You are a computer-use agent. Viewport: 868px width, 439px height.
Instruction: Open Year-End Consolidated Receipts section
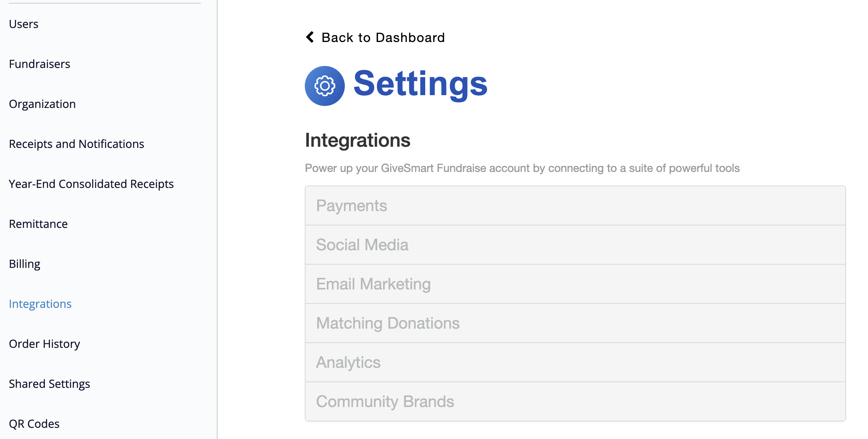pyautogui.click(x=91, y=183)
